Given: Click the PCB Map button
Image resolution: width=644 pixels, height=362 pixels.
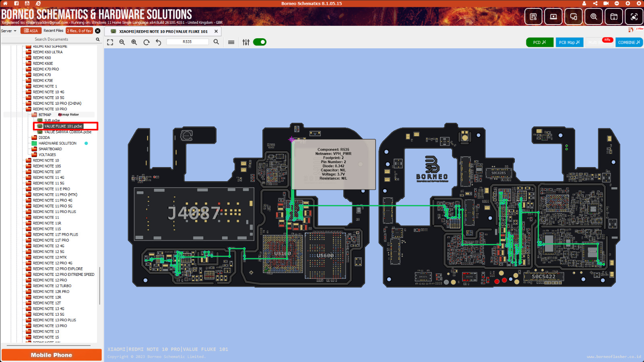Looking at the screenshot, I should point(569,42).
